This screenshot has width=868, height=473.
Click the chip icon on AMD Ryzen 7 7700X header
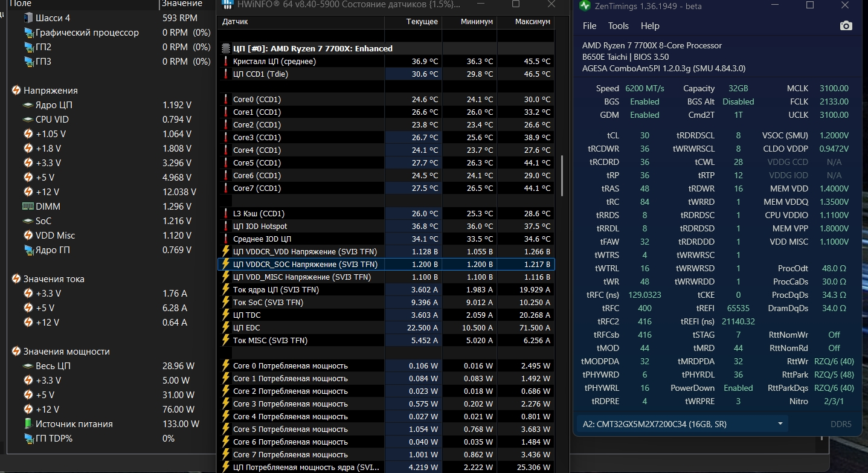tap(226, 48)
